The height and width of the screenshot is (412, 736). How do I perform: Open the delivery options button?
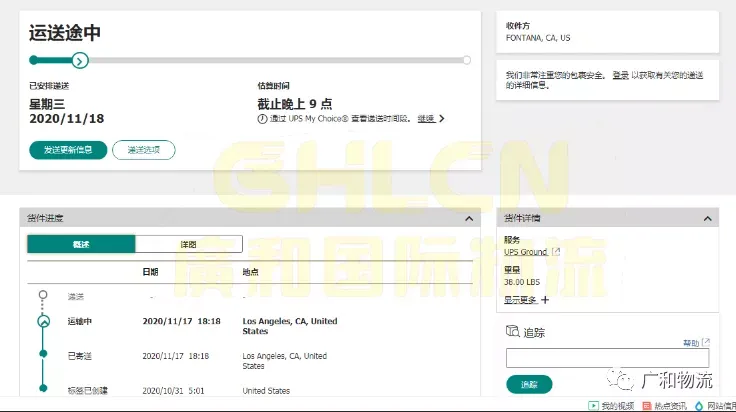[144, 150]
